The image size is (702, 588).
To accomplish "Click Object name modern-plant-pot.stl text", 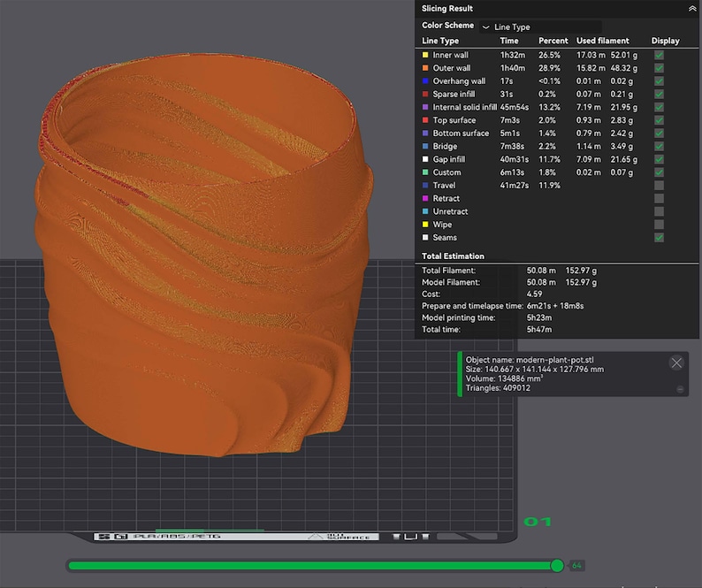I will 530,360.
